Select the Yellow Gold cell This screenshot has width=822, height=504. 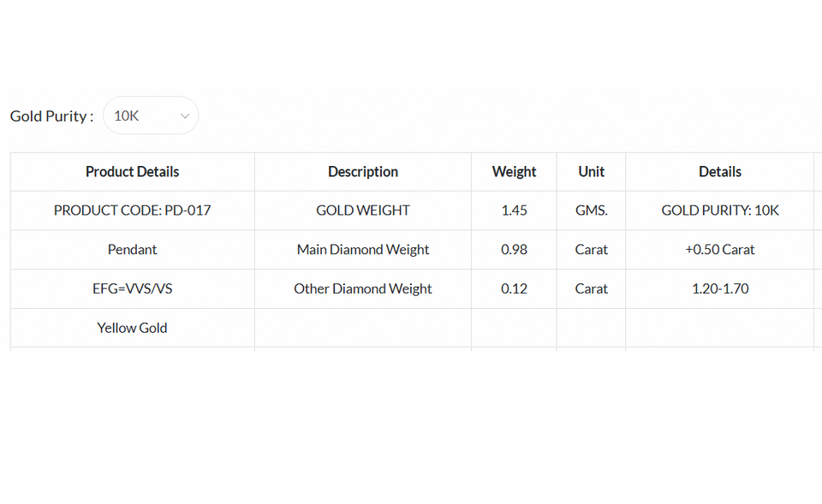coord(133,328)
